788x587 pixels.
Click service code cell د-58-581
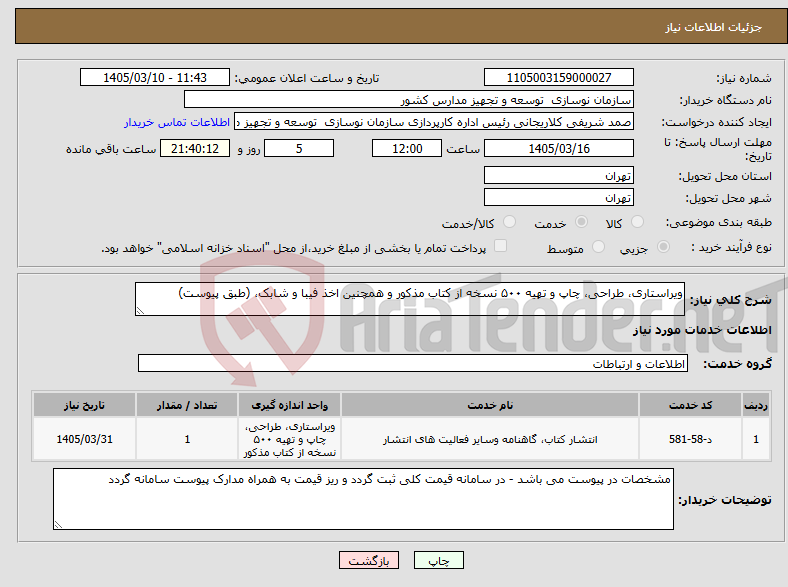pyautogui.click(x=690, y=439)
